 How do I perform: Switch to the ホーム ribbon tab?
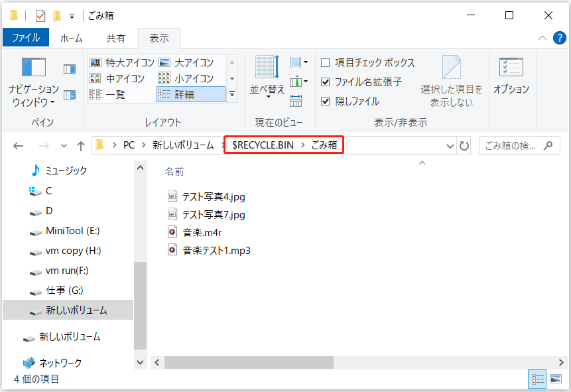[72, 38]
